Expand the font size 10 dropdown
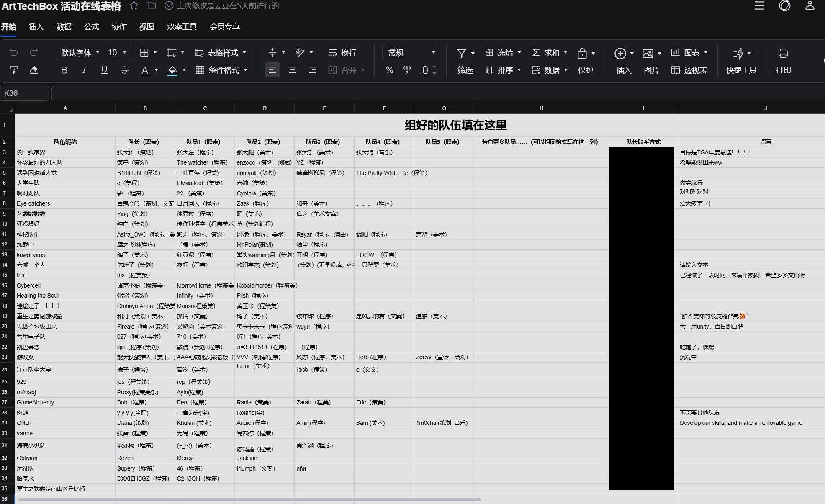Image resolution: width=825 pixels, height=504 pixels. 117,52
